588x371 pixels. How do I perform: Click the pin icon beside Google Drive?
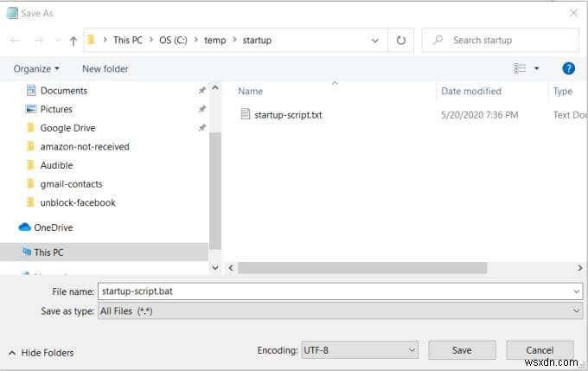pos(201,127)
